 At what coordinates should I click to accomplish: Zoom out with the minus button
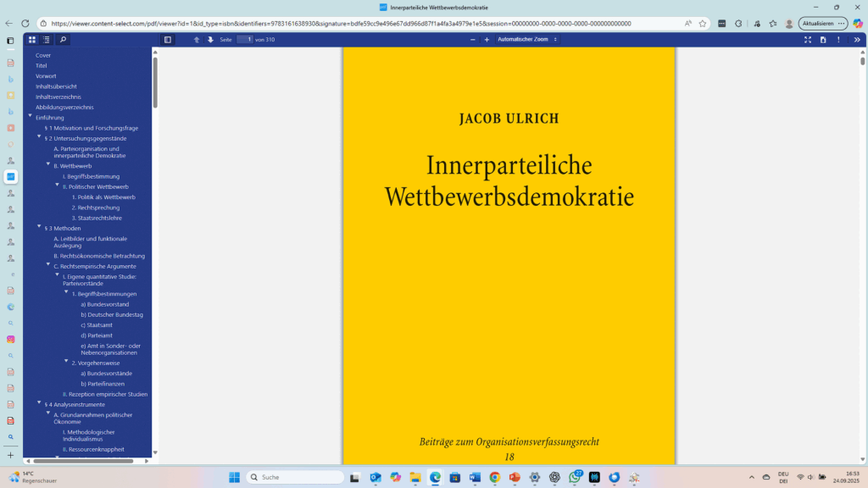click(473, 39)
